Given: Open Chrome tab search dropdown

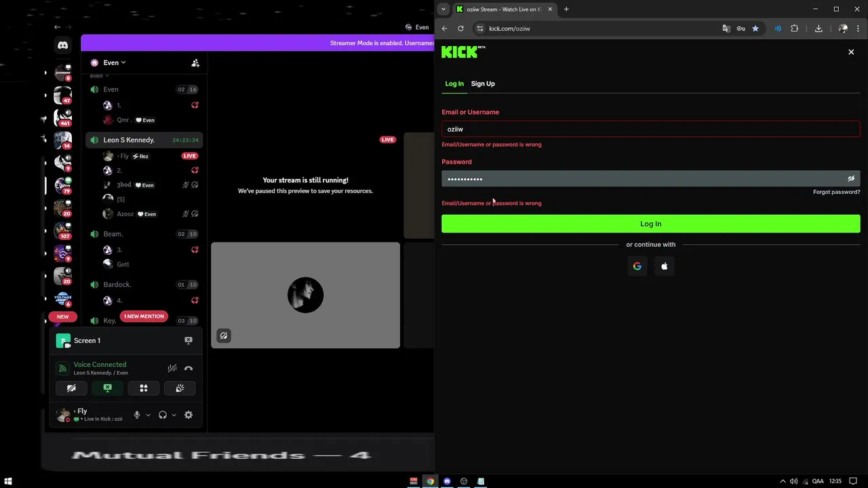Looking at the screenshot, I should (443, 9).
